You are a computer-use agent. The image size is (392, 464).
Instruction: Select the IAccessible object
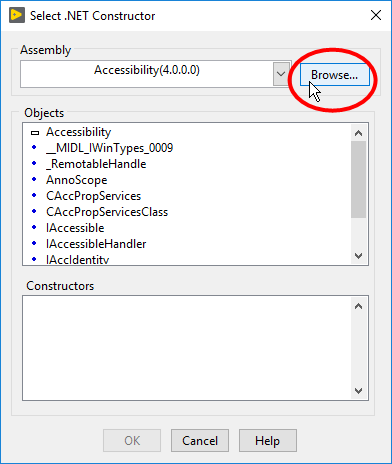[75, 228]
